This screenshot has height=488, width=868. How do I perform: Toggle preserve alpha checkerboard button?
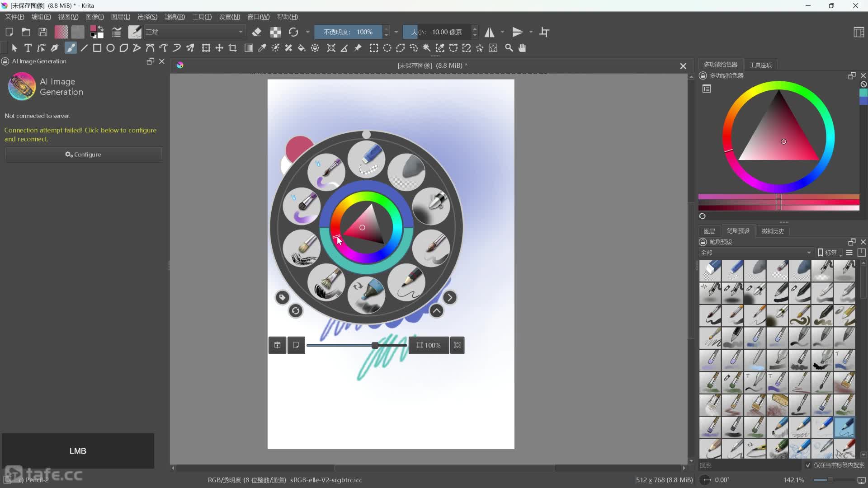275,32
